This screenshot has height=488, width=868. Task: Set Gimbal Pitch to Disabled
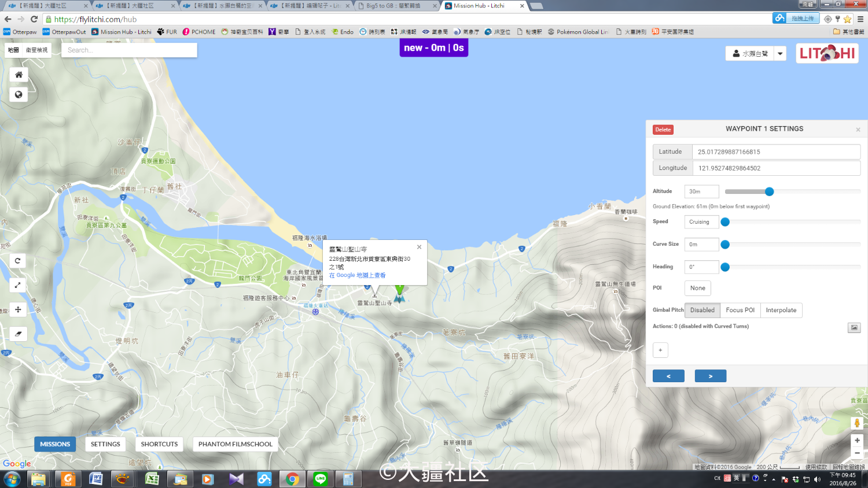[x=702, y=310]
